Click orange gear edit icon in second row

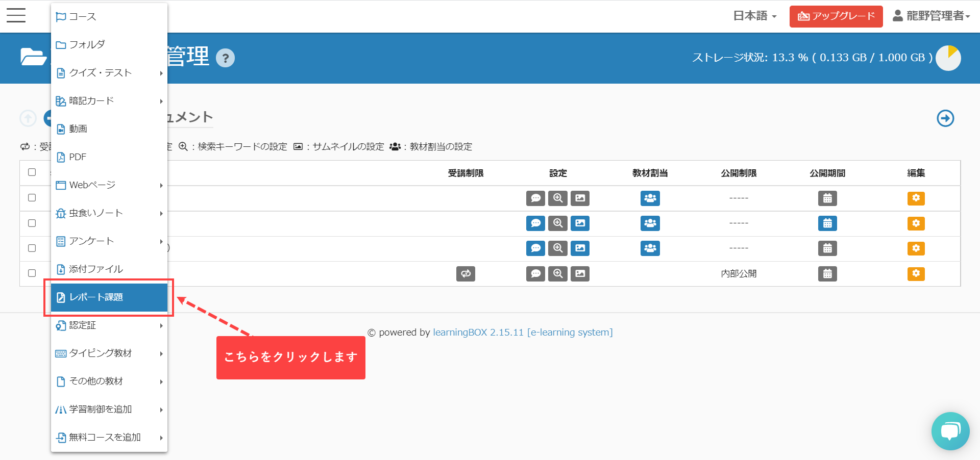tap(916, 223)
